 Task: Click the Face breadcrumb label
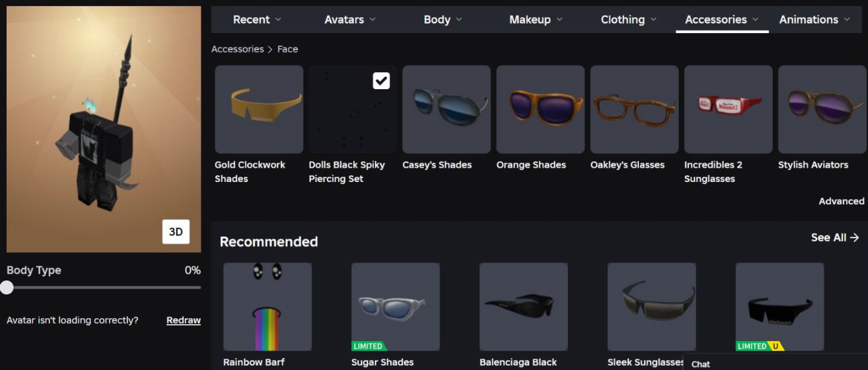[288, 49]
